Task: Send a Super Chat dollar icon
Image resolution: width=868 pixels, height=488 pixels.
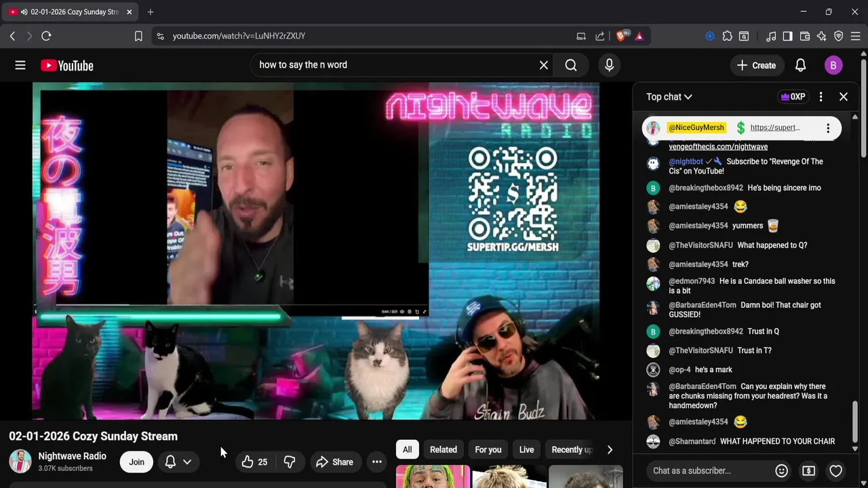Action: tap(808, 470)
